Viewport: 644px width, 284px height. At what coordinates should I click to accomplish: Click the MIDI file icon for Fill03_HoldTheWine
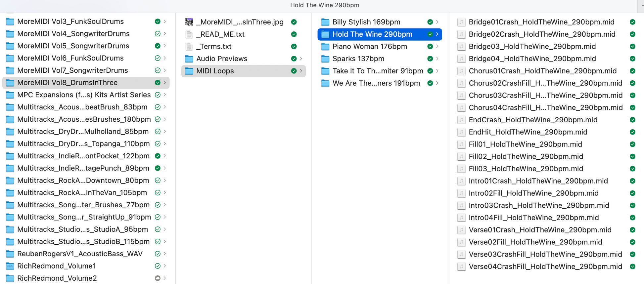coord(461,169)
